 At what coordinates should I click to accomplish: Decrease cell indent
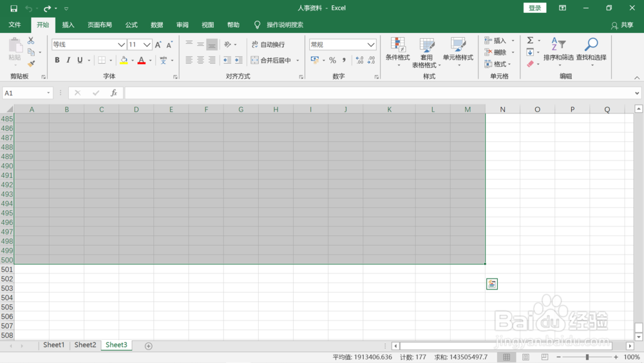point(227,61)
